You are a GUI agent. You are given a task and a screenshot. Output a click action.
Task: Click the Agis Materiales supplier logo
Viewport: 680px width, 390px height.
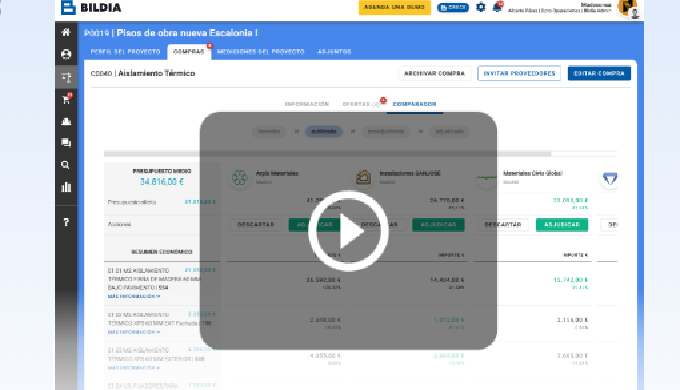point(240,177)
